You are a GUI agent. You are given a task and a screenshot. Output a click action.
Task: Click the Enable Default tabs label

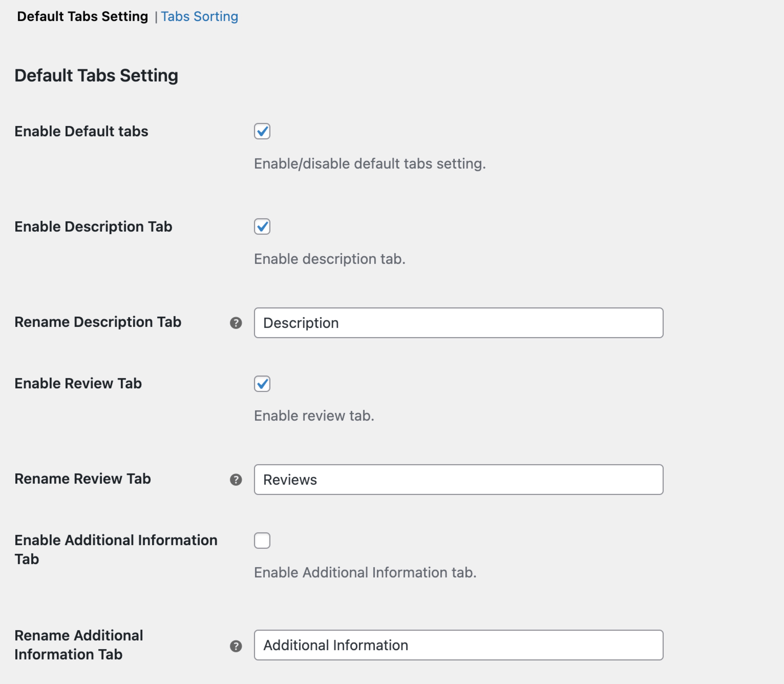pyautogui.click(x=82, y=132)
